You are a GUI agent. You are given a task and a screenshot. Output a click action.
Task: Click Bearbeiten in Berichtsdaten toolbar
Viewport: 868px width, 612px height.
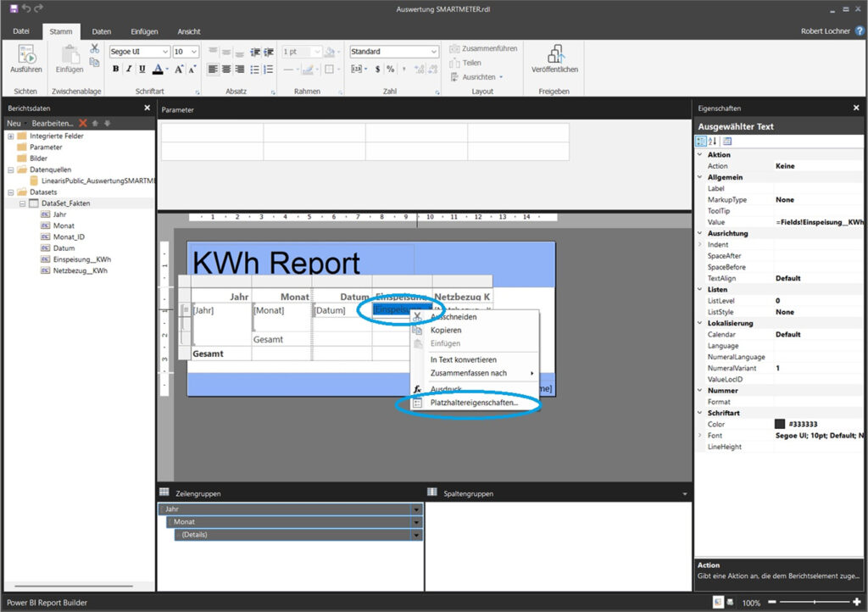52,123
